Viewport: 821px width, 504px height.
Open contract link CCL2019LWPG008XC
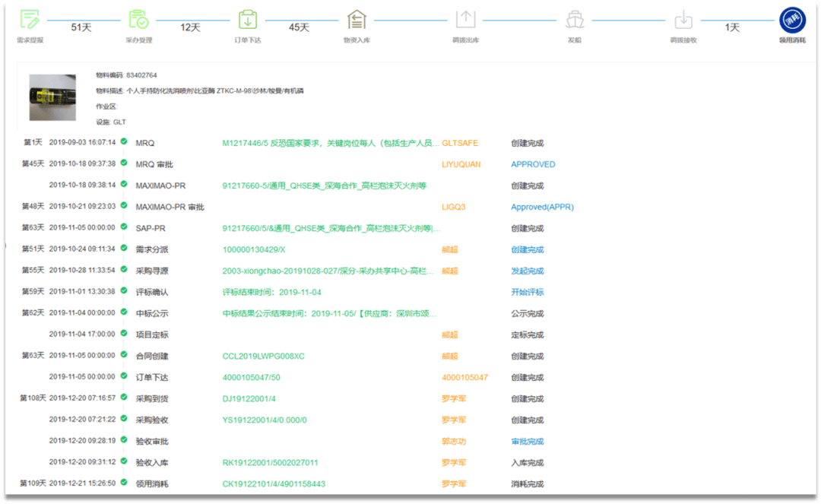coord(263,356)
